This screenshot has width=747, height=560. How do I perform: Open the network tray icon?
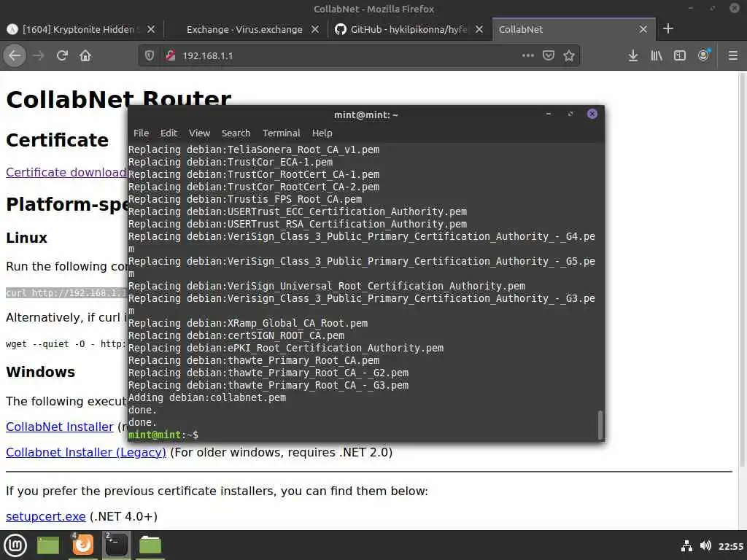686,545
